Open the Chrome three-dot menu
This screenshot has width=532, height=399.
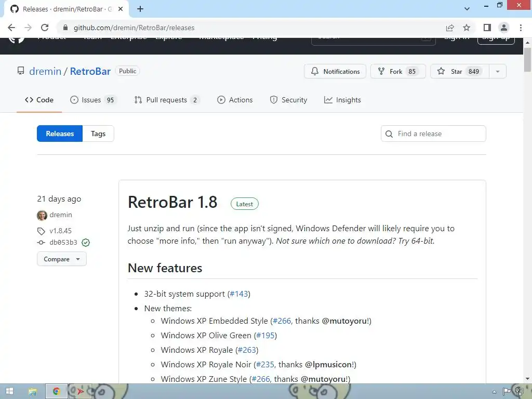(x=521, y=28)
